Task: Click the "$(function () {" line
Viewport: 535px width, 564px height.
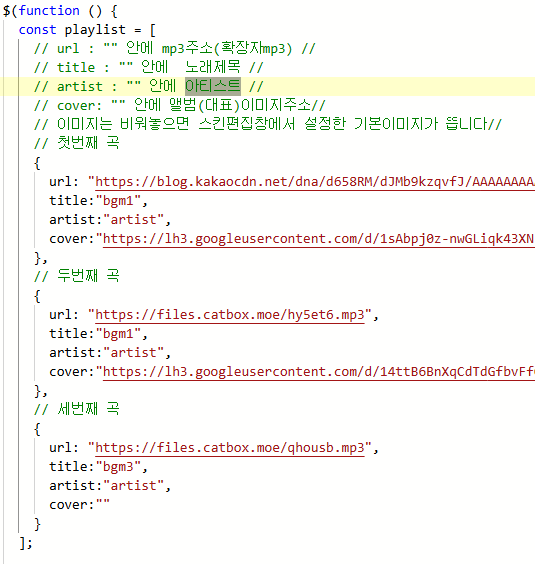Action: [60, 11]
